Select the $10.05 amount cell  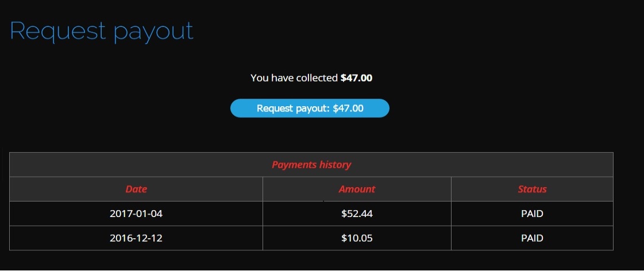tap(357, 238)
